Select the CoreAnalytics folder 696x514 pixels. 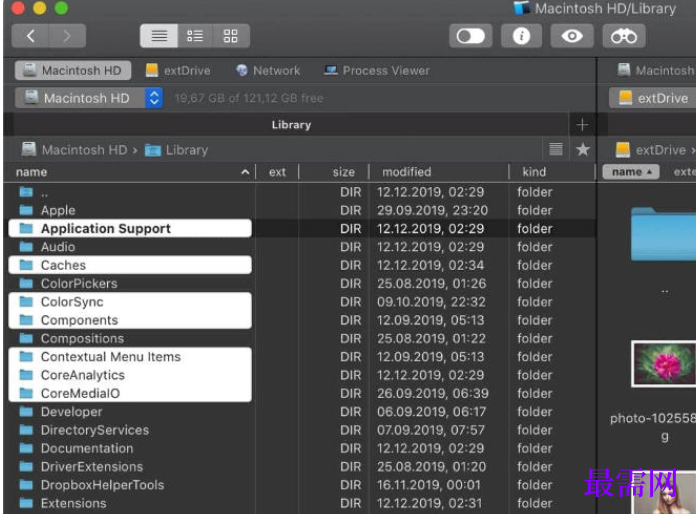pos(300,375)
